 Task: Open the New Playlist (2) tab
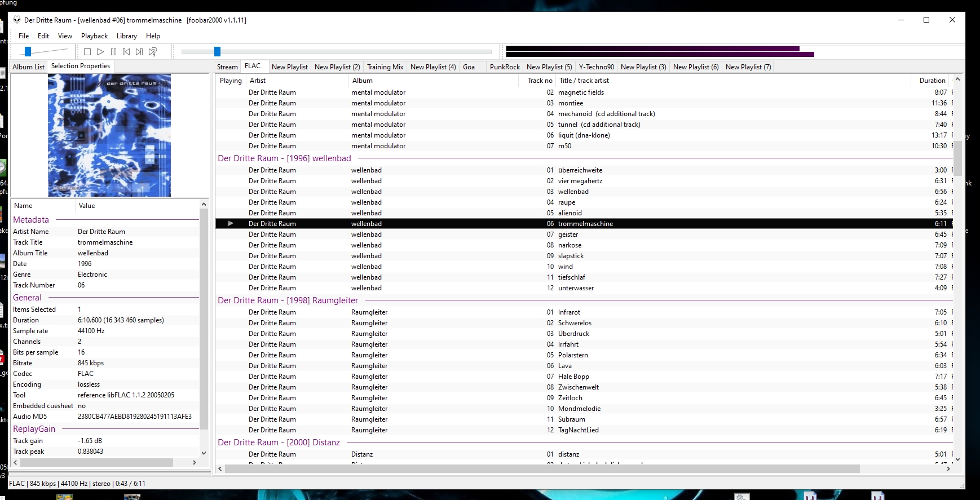[337, 67]
